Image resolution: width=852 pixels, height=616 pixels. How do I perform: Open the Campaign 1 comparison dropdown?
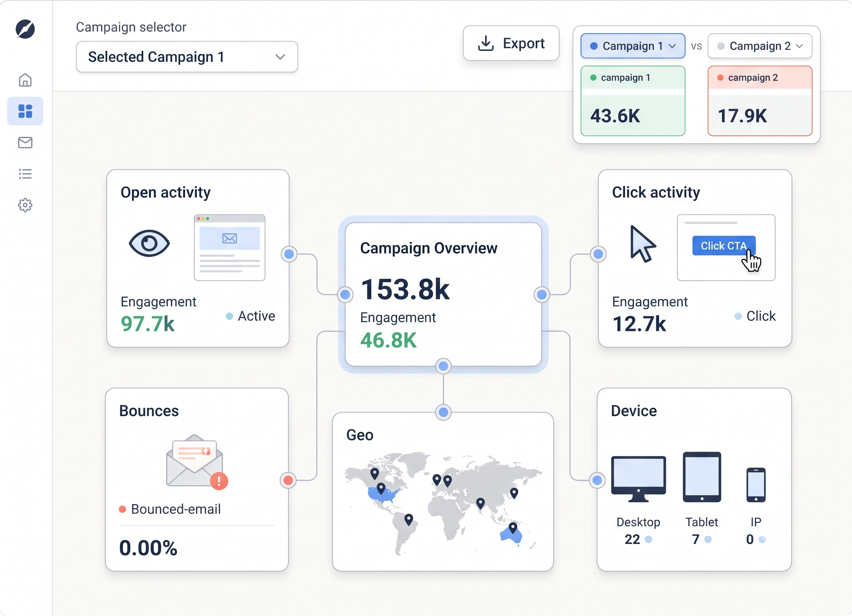click(633, 46)
